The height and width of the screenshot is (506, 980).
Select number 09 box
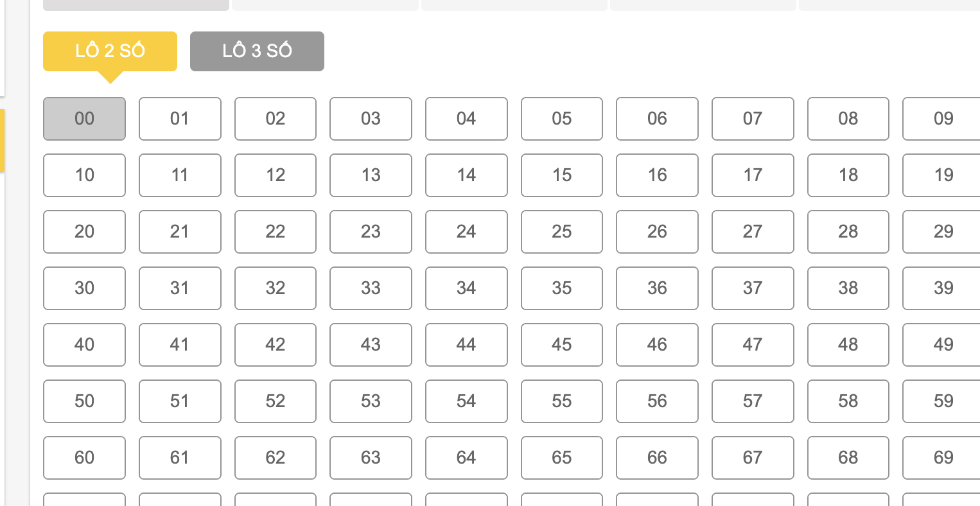(942, 119)
